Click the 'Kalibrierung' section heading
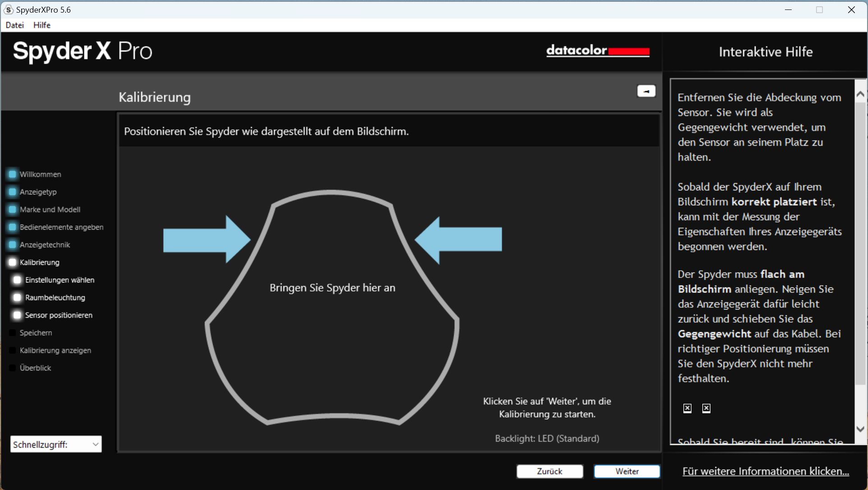This screenshot has height=490, width=868. (154, 97)
